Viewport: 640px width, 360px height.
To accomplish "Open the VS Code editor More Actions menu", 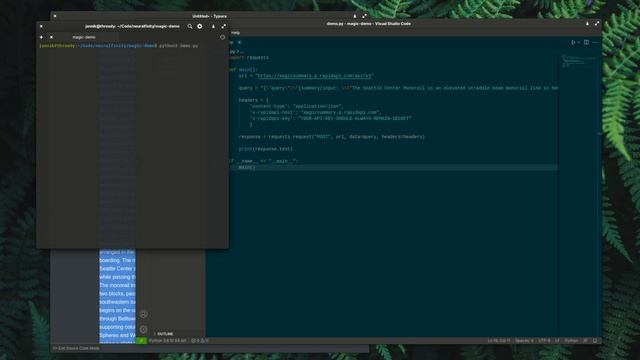I will [595, 42].
